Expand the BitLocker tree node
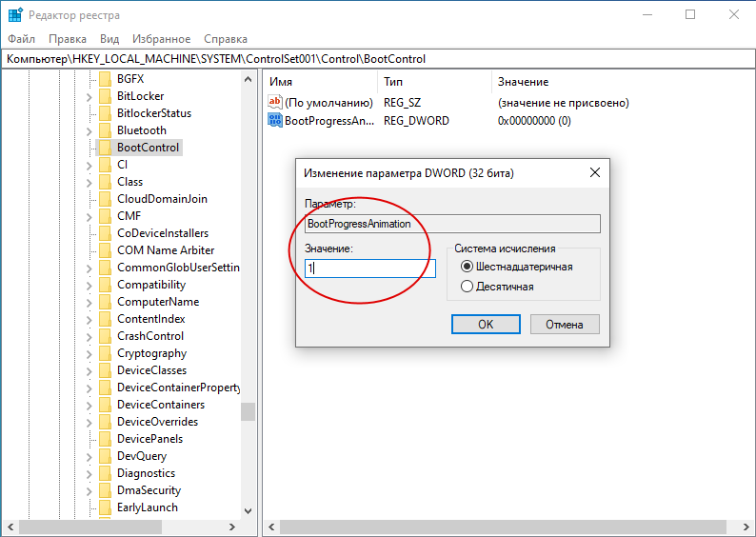 point(89,97)
